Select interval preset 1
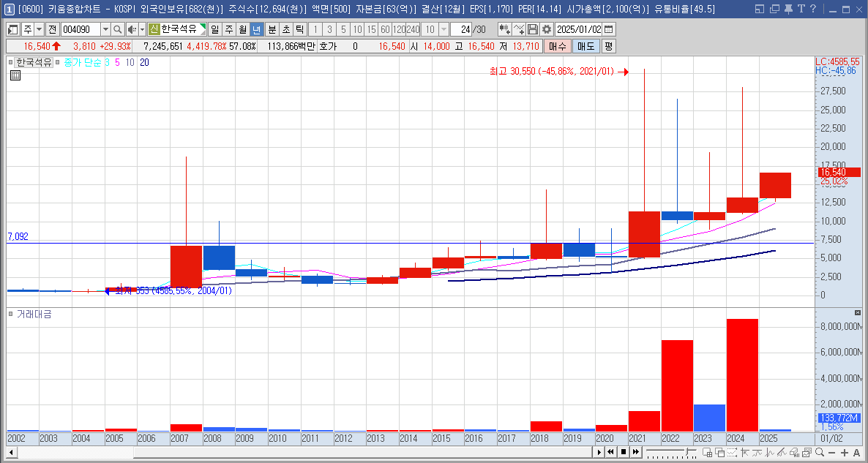868x463 pixels. [x=315, y=29]
